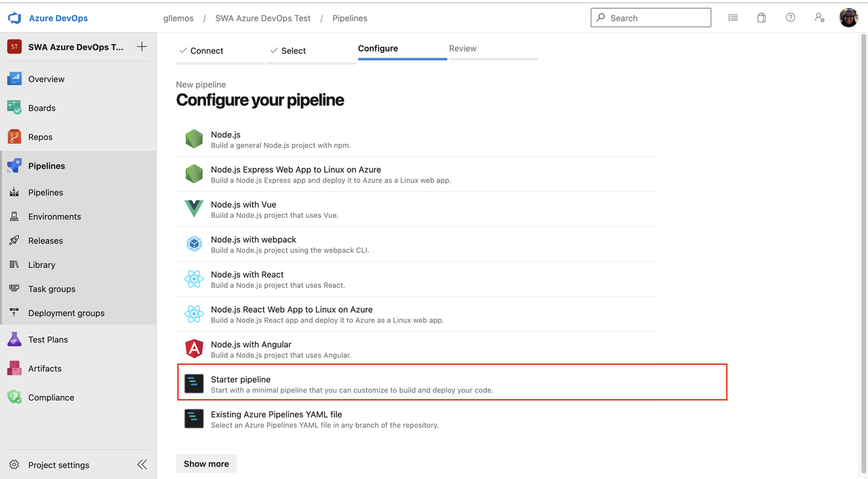Click the Compliance shield icon
868x479 pixels.
tap(14, 398)
